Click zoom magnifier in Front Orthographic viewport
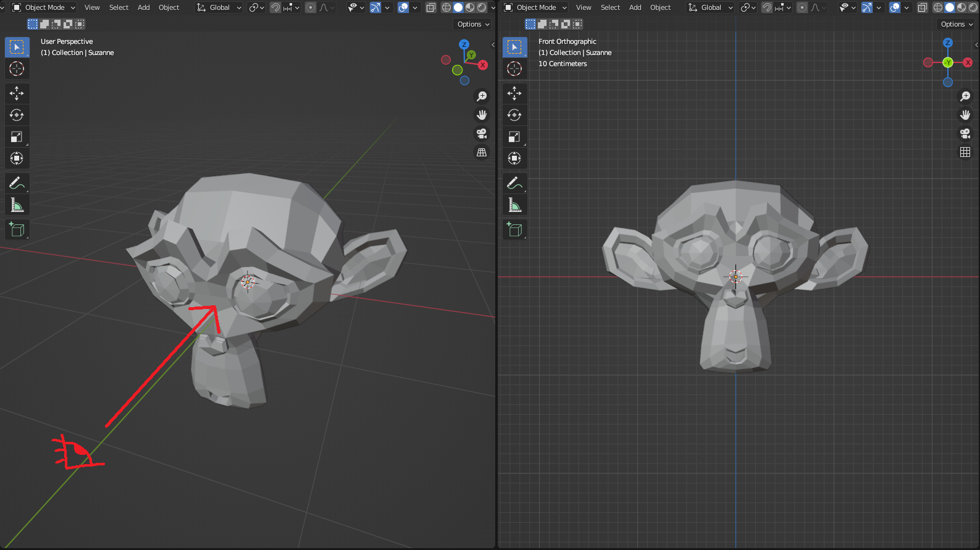 (965, 96)
